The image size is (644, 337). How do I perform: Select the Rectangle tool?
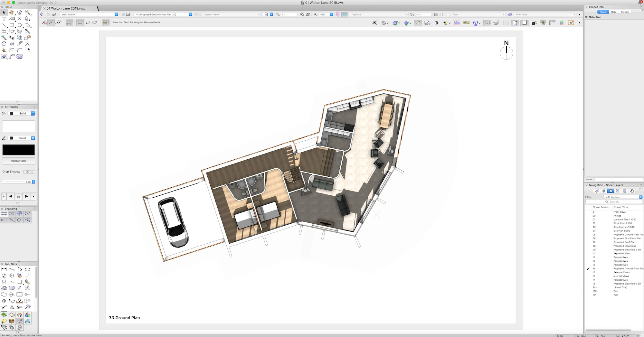12,25
